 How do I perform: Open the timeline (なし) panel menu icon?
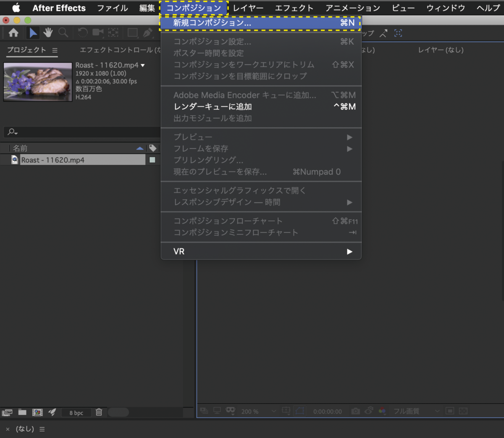click(42, 429)
